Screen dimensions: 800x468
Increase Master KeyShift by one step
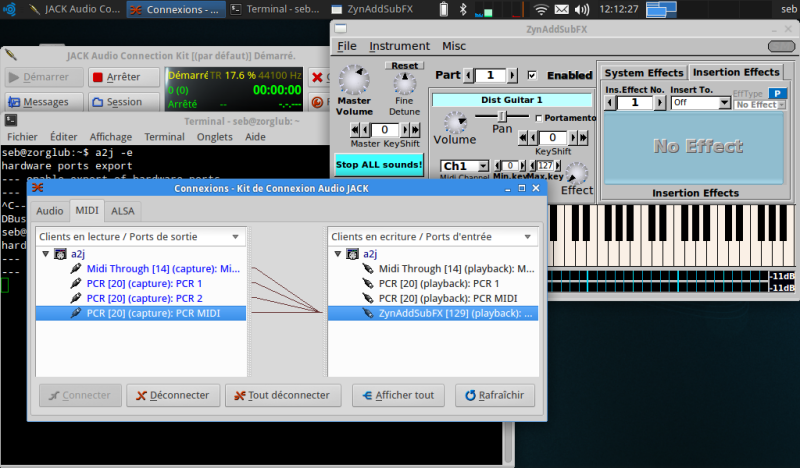406,130
